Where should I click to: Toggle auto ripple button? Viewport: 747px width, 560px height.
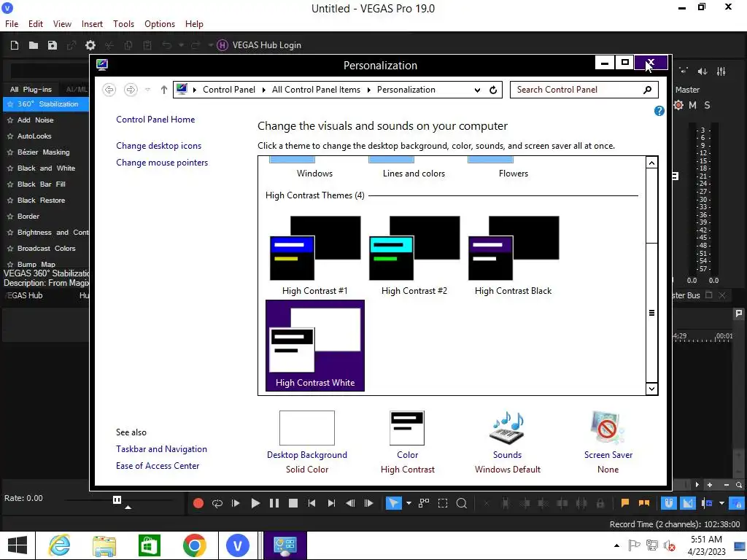tap(707, 503)
